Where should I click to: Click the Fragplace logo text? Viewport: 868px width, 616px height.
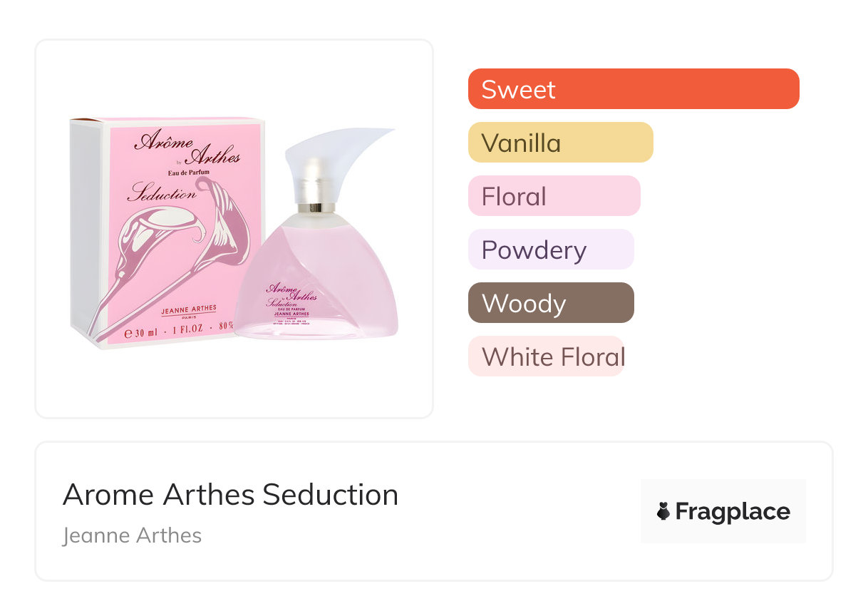click(732, 511)
